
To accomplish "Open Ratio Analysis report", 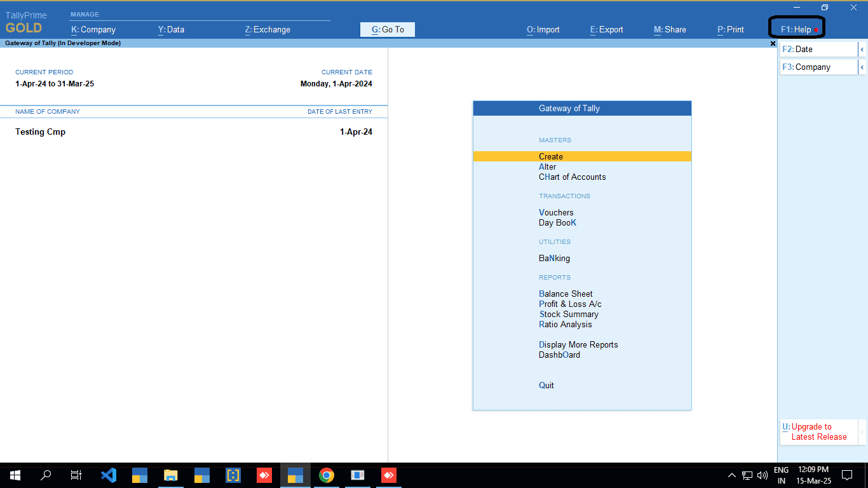I will coord(565,324).
